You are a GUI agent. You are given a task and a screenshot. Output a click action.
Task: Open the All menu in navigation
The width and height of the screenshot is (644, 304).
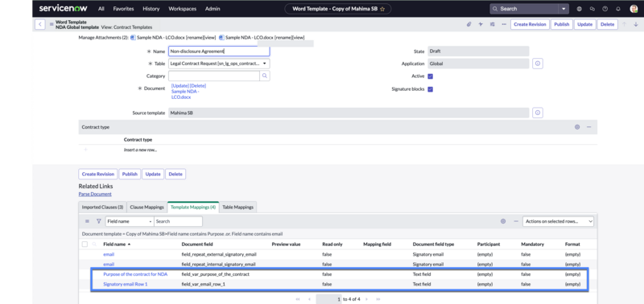101,9
